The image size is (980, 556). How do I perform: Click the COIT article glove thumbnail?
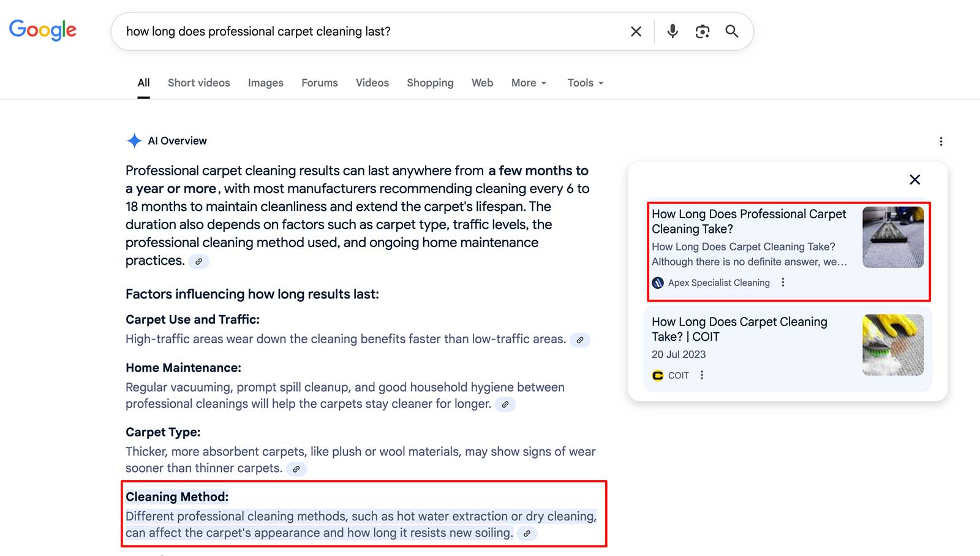[892, 345]
